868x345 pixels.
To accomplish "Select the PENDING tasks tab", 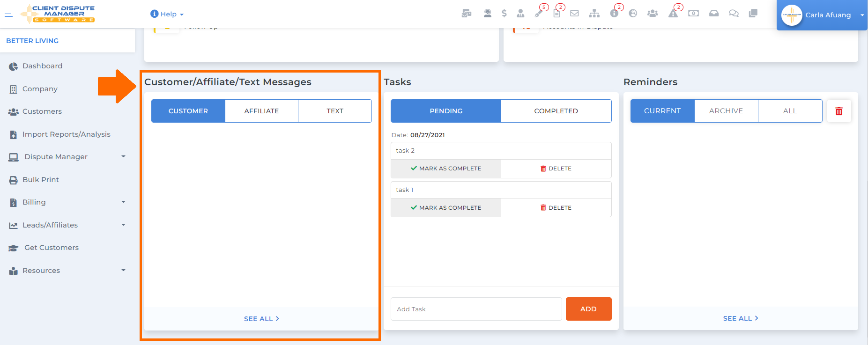I will (446, 111).
